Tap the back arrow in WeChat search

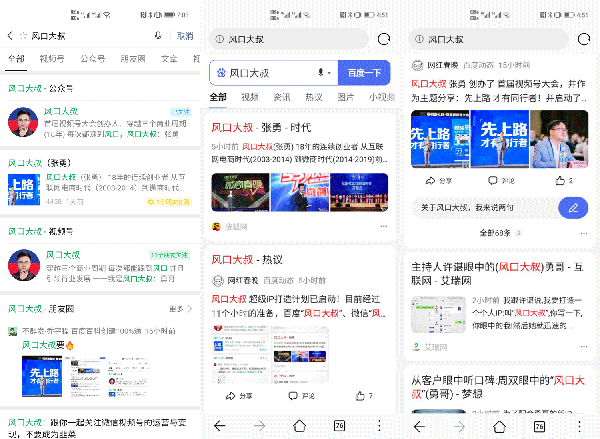10,35
